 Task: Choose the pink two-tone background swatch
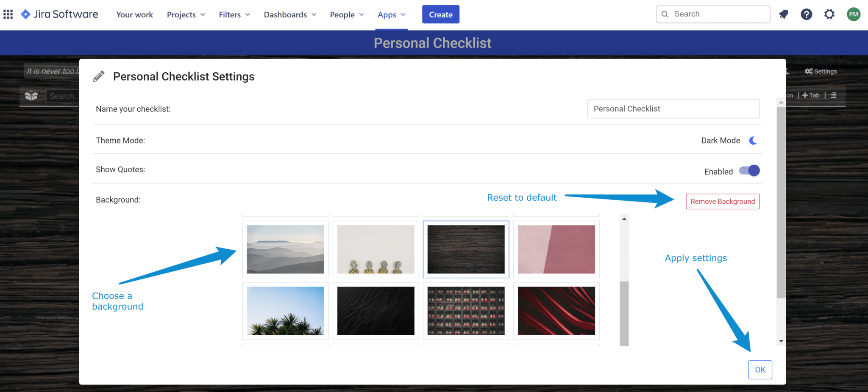click(556, 249)
